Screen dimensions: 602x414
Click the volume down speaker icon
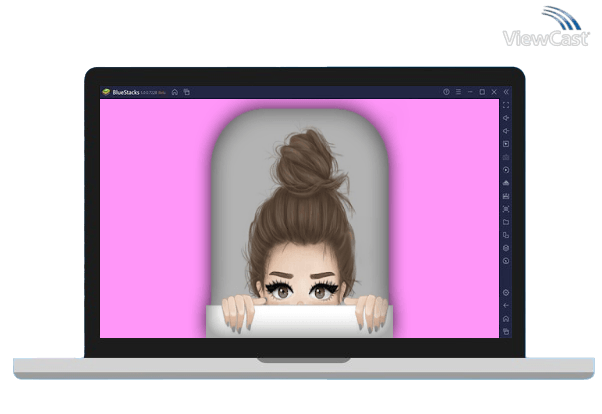click(x=506, y=131)
